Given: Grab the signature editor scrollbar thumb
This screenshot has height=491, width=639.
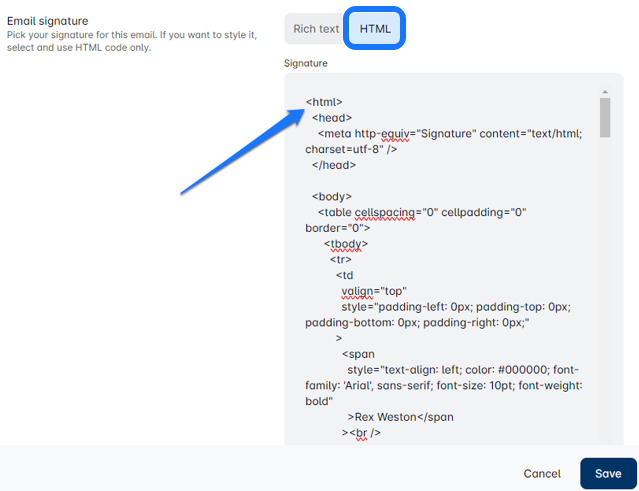Looking at the screenshot, I should pos(604,117).
